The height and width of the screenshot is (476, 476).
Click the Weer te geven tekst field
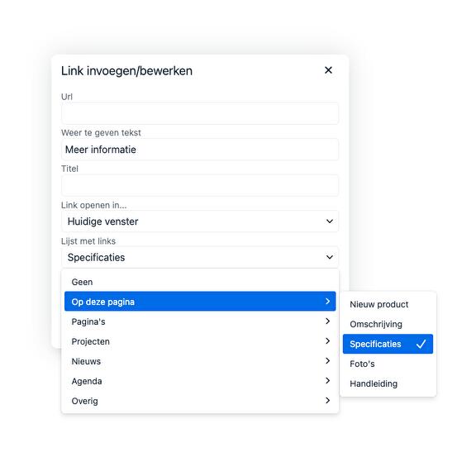point(200,150)
